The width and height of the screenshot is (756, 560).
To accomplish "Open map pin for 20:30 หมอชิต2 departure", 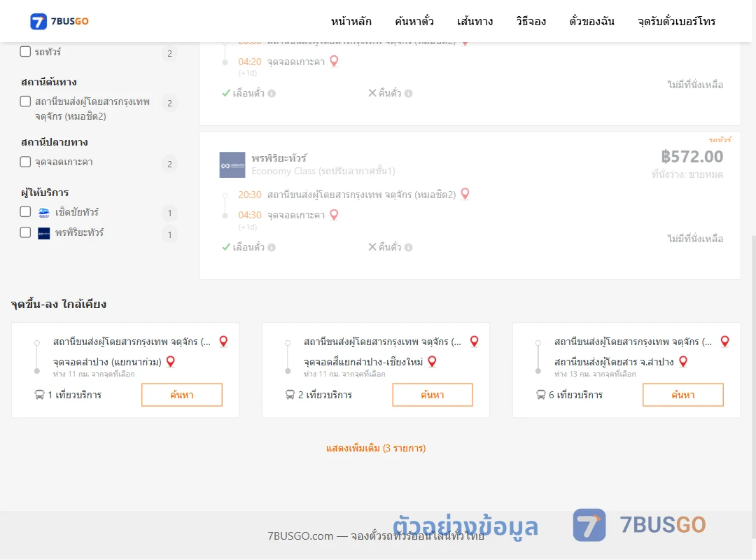I will (x=465, y=194).
